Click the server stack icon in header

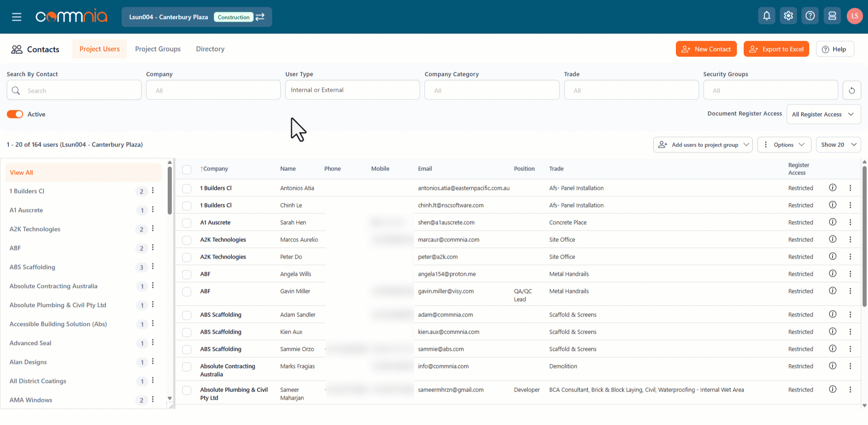coord(832,16)
